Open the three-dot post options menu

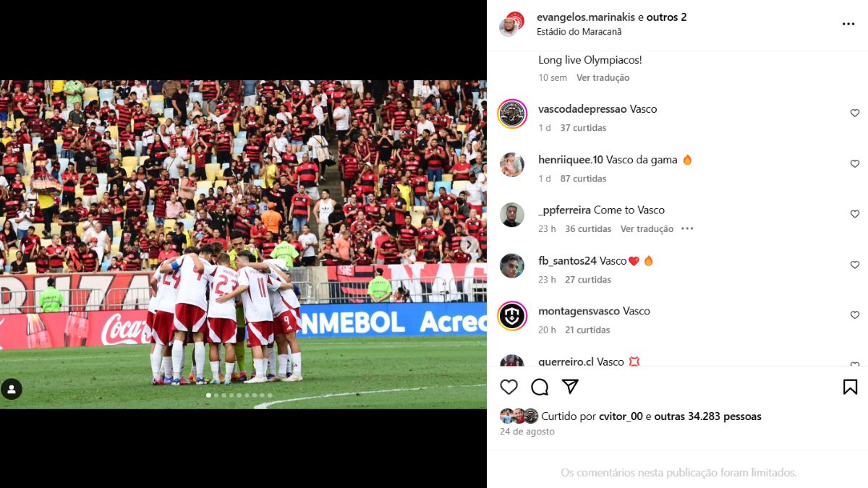click(848, 24)
